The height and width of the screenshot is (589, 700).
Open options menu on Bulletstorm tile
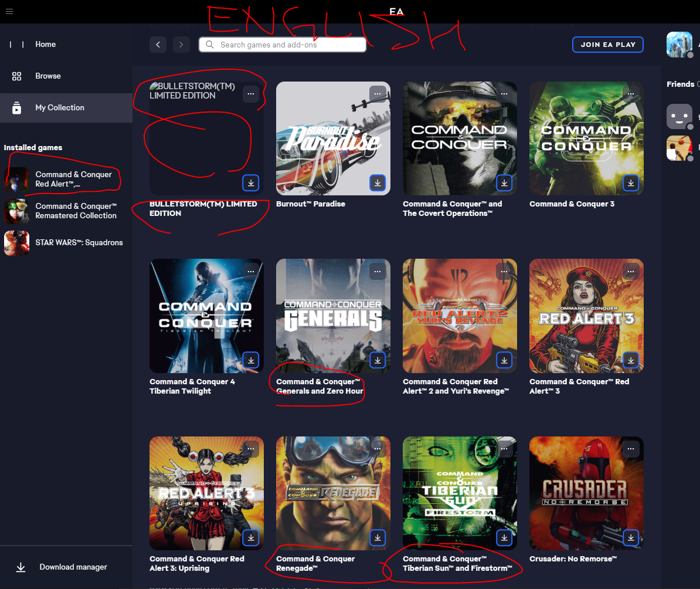pos(251,94)
